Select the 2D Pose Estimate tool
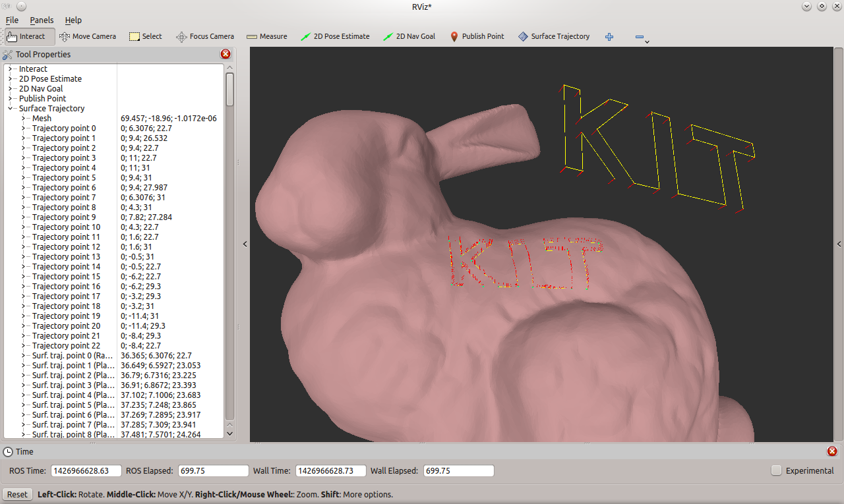Image resolution: width=844 pixels, height=504 pixels. (334, 36)
